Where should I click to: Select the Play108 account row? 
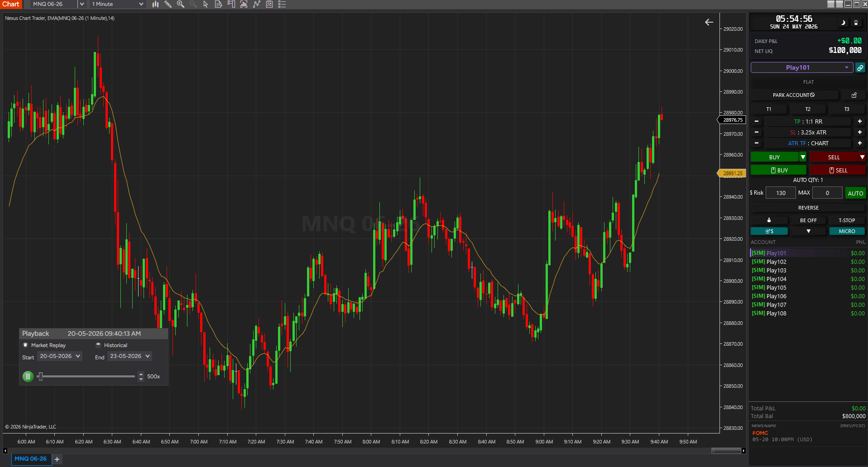tap(808, 313)
